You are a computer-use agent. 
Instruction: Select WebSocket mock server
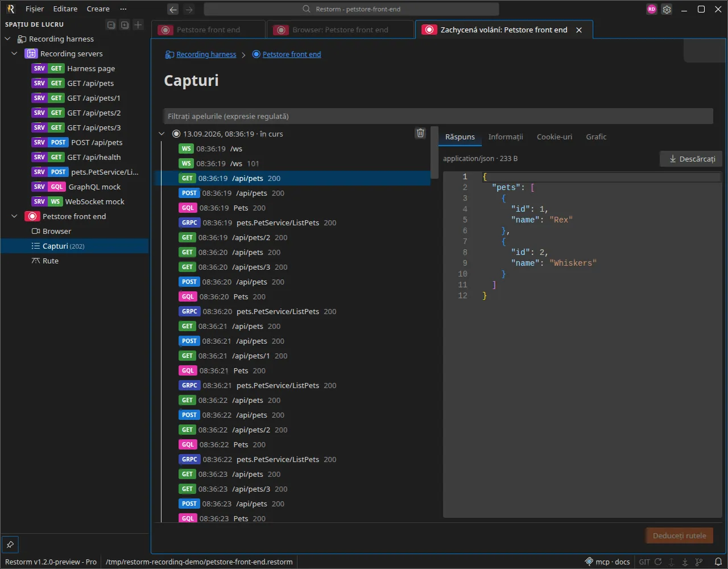[x=75, y=202]
